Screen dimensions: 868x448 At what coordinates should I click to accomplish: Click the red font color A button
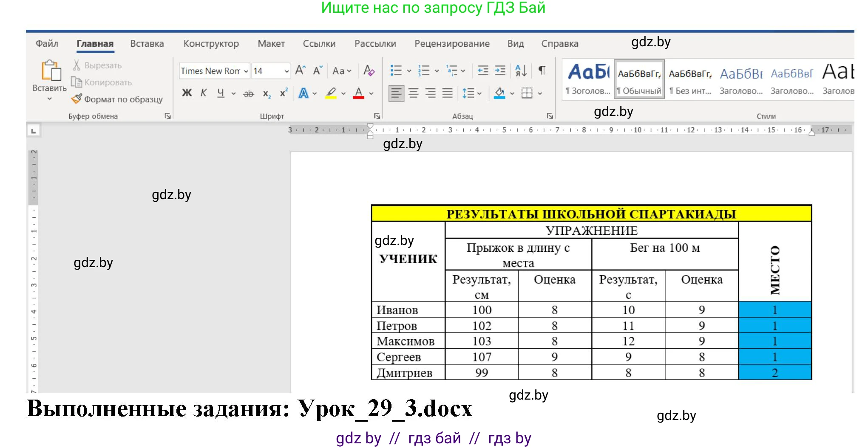[x=359, y=93]
